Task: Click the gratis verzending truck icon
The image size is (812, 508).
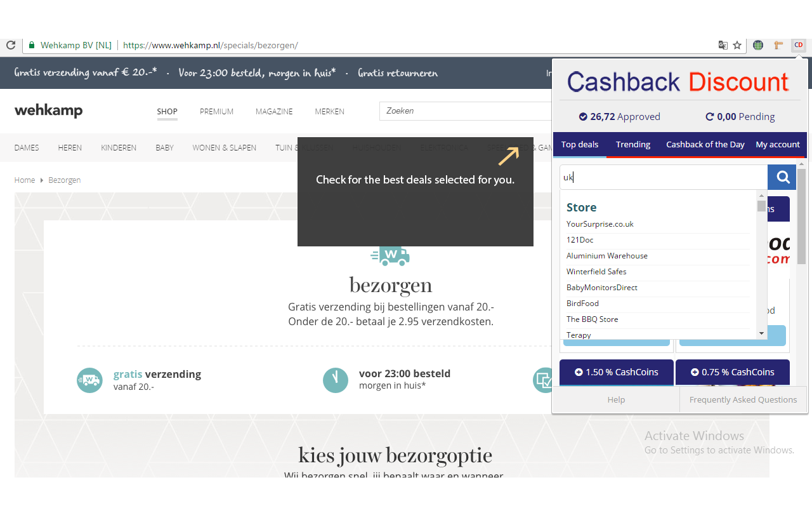Action: coord(89,380)
